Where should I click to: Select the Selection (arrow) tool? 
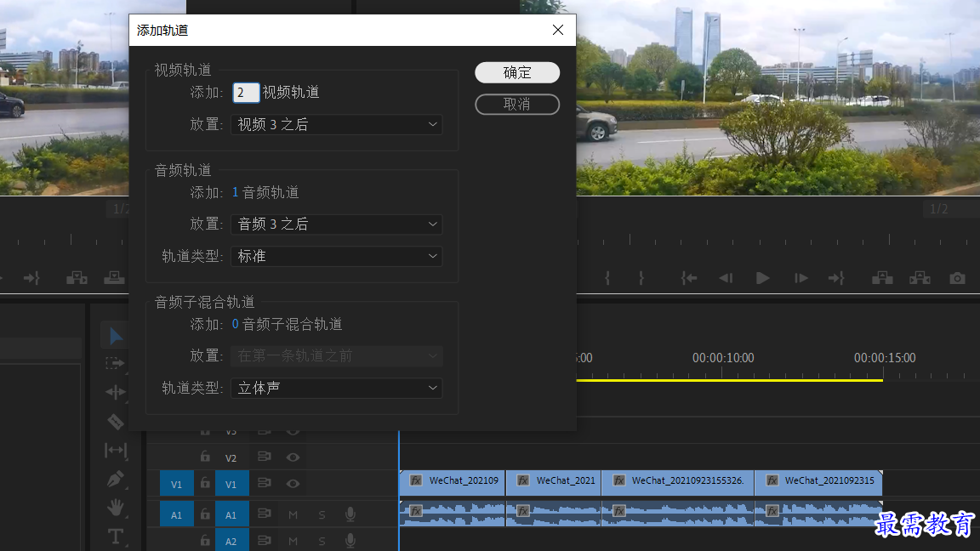116,336
